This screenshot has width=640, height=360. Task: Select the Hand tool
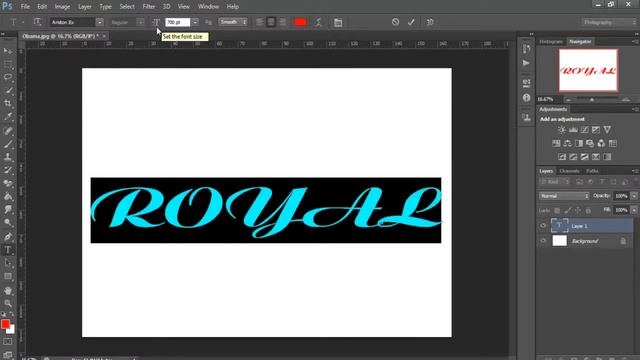coord(8,291)
